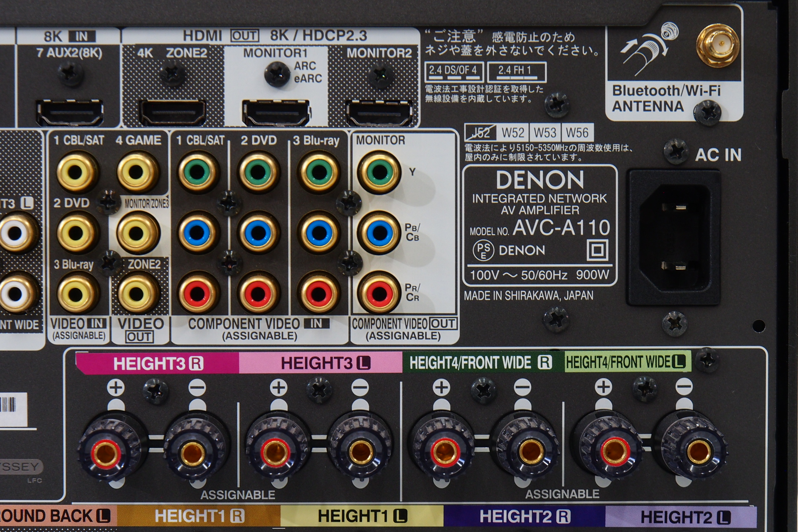Click the minus symbol above HEIGHT3 R terminal
Viewport: 798px width, 532px height.
click(x=197, y=387)
